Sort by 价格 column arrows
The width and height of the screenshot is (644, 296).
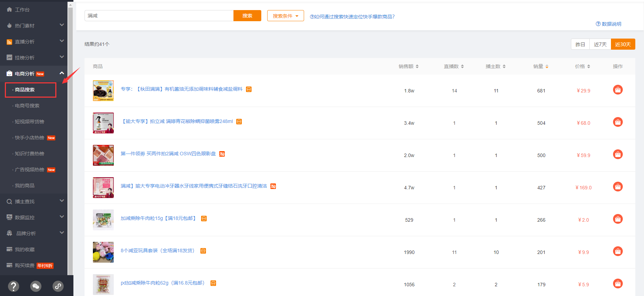(589, 66)
